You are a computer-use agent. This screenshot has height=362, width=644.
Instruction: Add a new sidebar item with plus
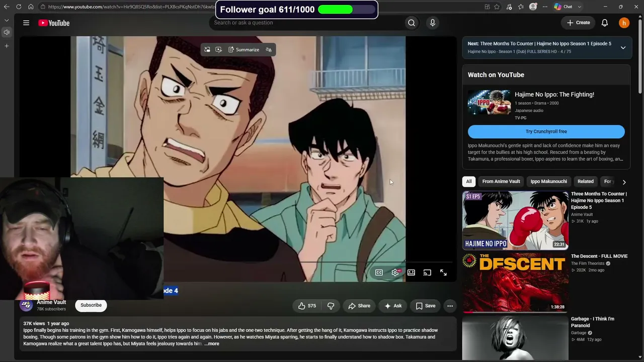[x=7, y=46]
